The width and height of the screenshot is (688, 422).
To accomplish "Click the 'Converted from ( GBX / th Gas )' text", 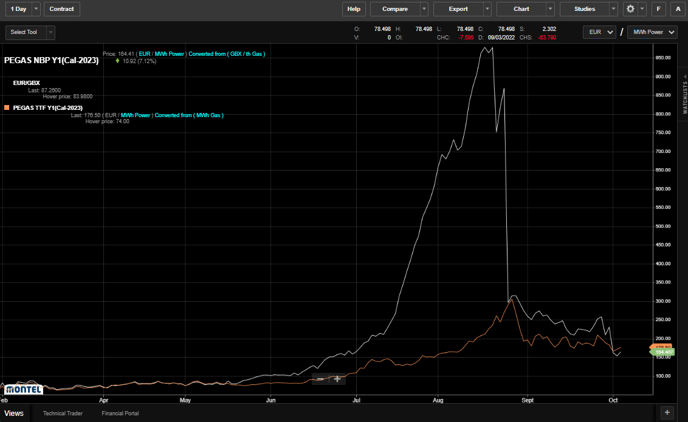I will point(227,54).
